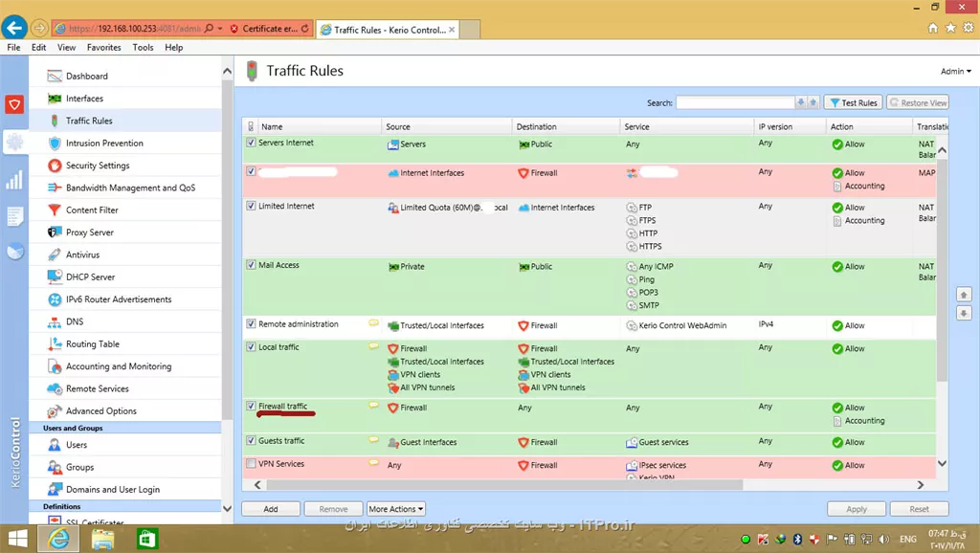Find next search result down arrow

pyautogui.click(x=801, y=102)
